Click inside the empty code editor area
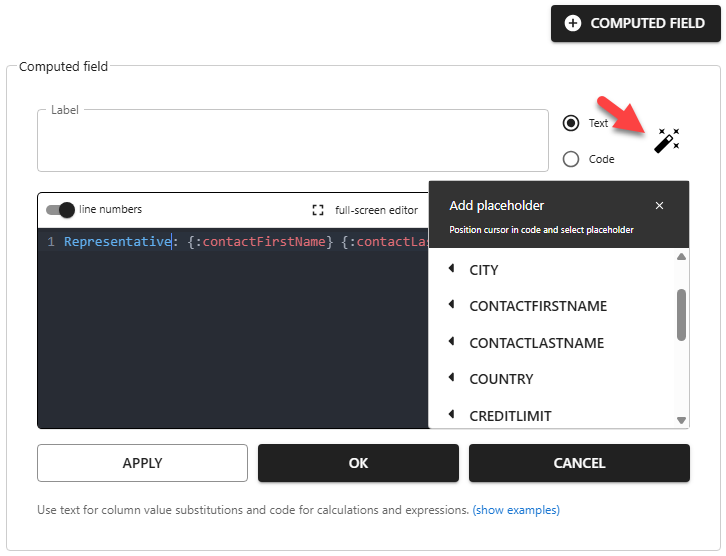The image size is (726, 556). coord(233,339)
